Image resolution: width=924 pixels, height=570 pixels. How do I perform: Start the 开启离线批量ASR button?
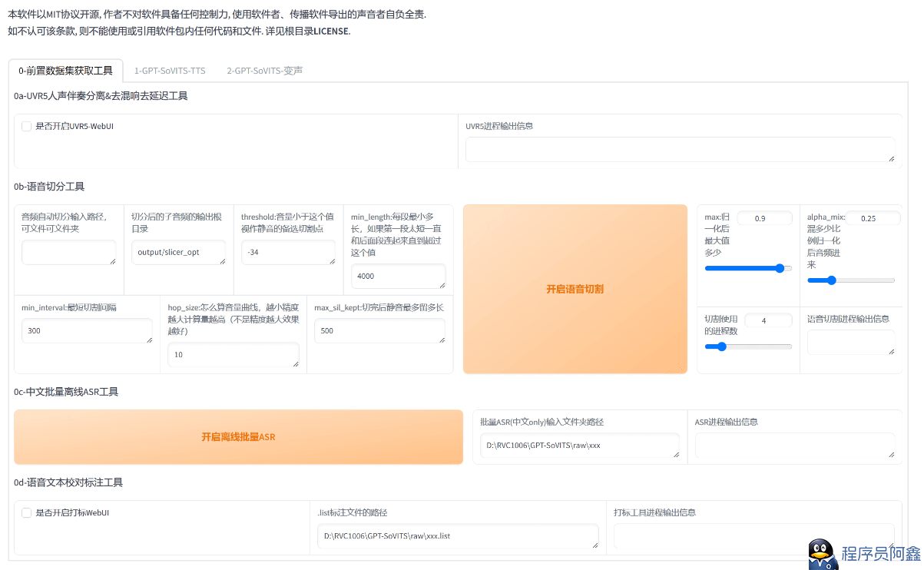point(238,437)
